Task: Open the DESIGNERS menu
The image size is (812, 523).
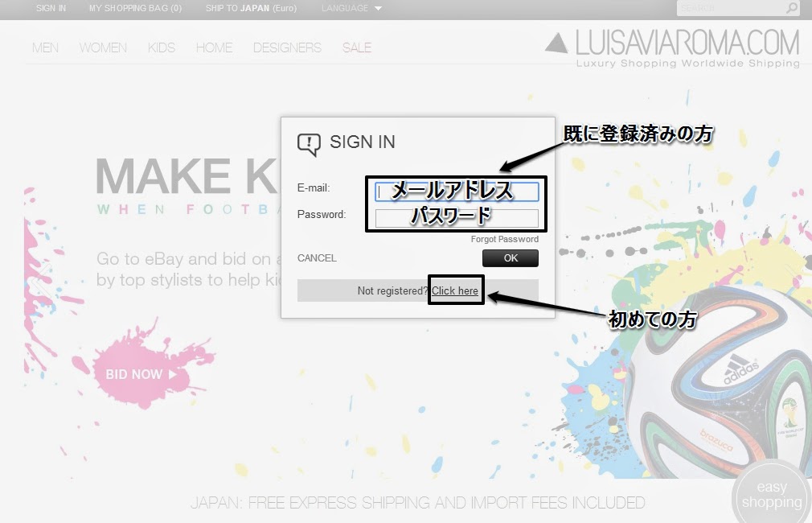Action: coord(287,47)
